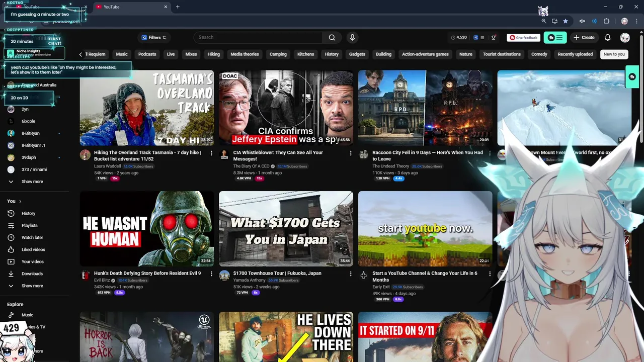Select the Tourist destinations chip
644x362 pixels.
point(502,54)
